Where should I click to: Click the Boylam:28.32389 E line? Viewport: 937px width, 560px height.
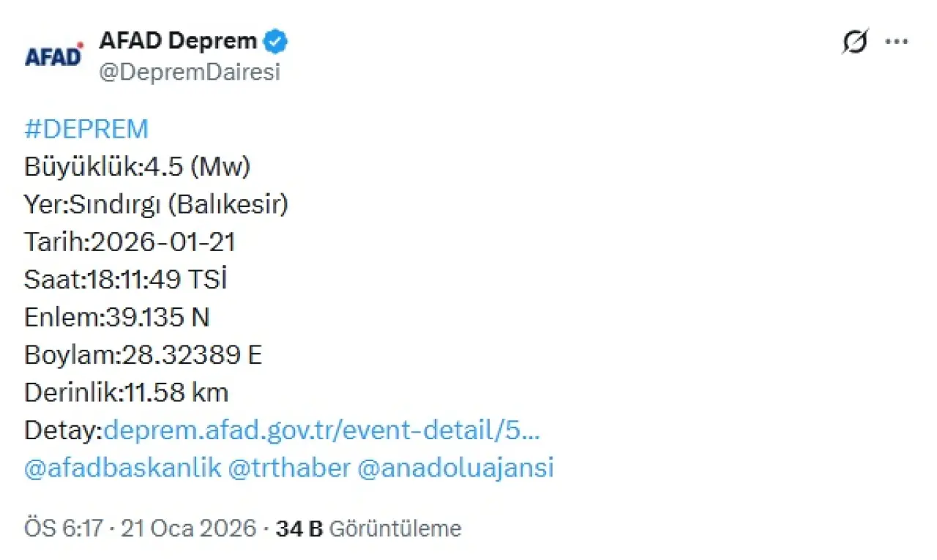143,355
